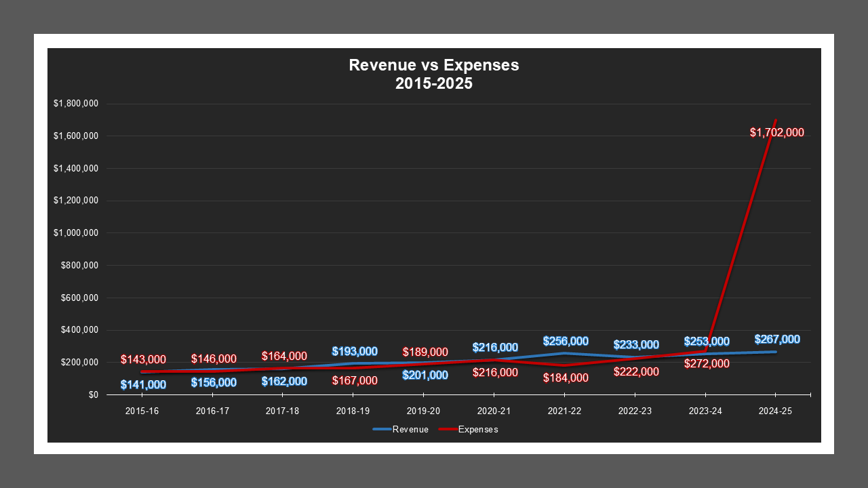Click the chart title Revenue vs Expenses
The height and width of the screenshot is (488, 868).
434,66
